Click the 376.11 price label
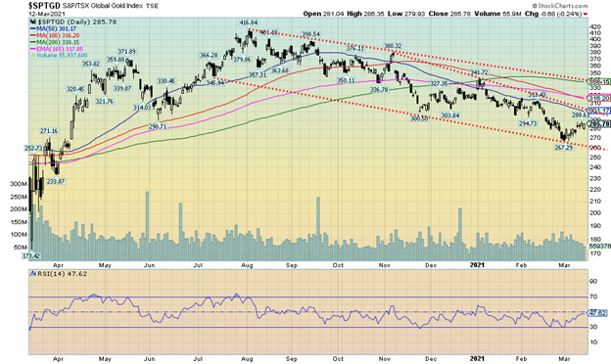The height and width of the screenshot is (364, 611). pos(355,49)
